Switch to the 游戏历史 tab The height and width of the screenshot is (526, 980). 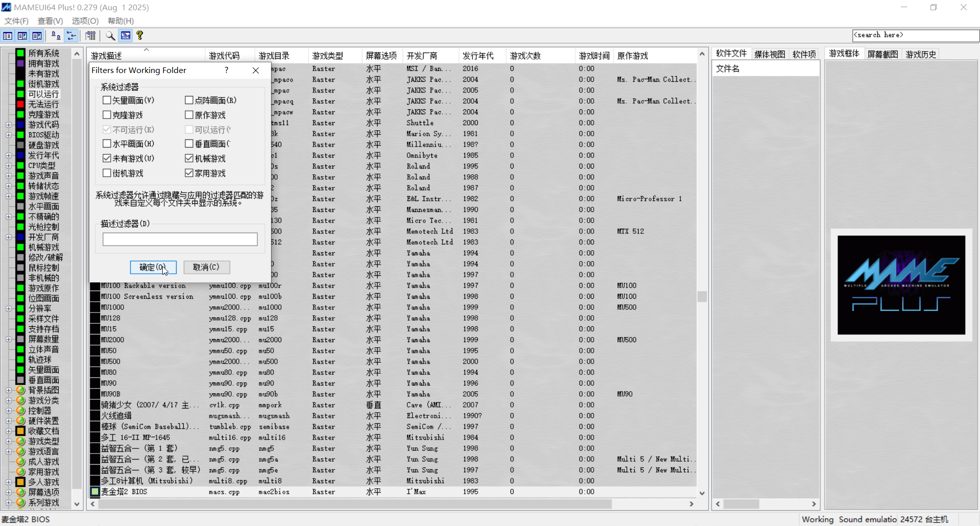pyautogui.click(x=921, y=54)
